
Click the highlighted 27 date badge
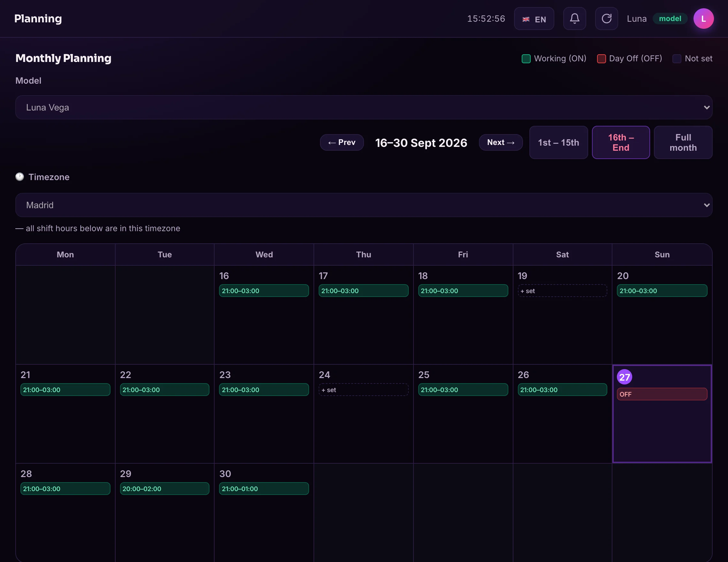(x=624, y=377)
